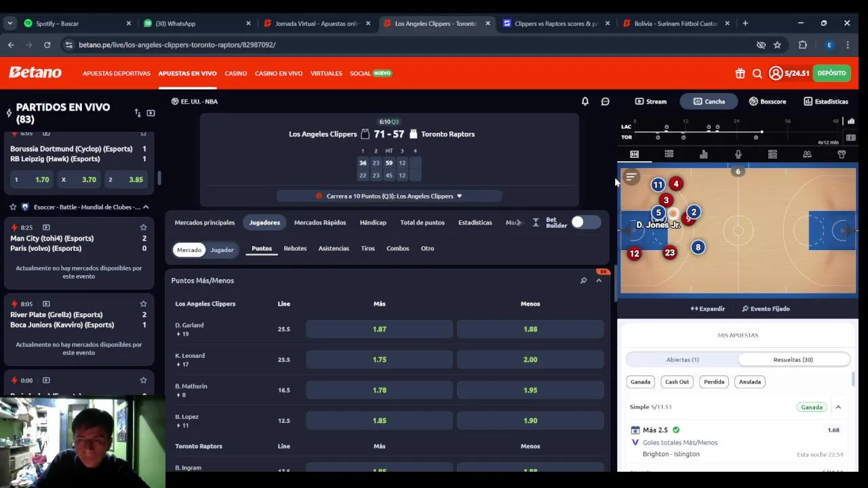Favorite the Man City vs Paris match star
868x488 pixels.
tap(143, 228)
